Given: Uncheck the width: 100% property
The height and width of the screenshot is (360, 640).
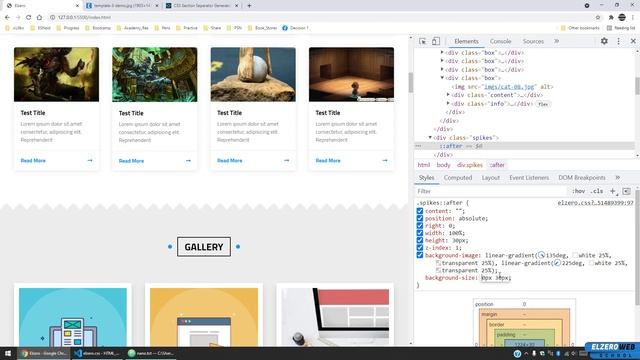Looking at the screenshot, I should click(420, 233).
